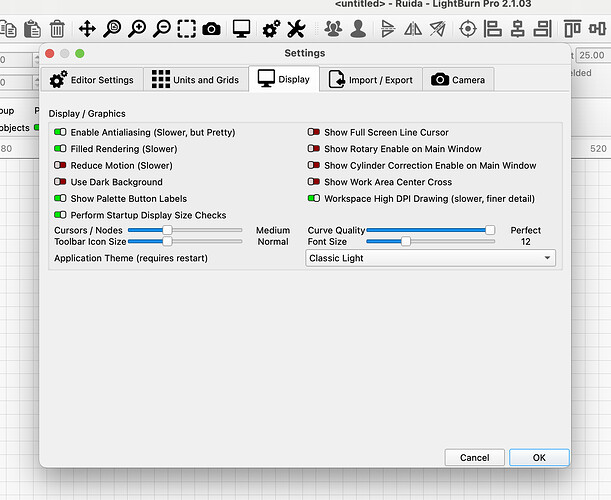The width and height of the screenshot is (611, 500).
Task: Open the Import / Export tab
Action: (371, 80)
